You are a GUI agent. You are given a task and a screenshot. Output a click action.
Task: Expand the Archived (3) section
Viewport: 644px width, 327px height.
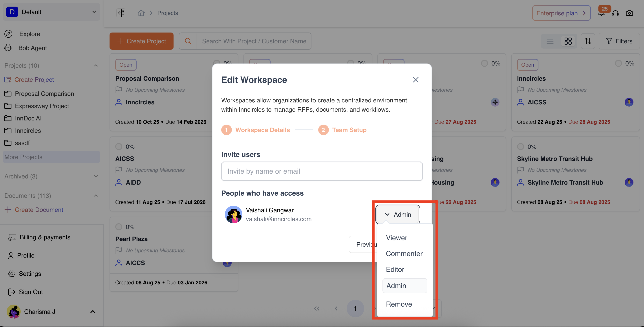[x=96, y=176]
